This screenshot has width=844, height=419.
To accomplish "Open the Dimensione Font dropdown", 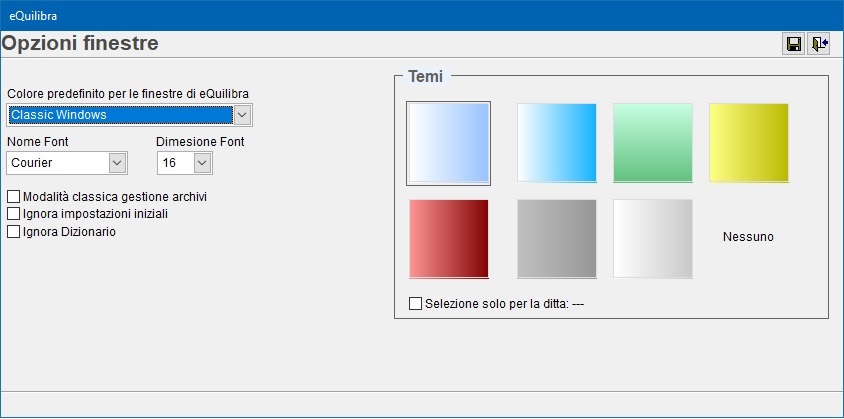I will [x=203, y=163].
